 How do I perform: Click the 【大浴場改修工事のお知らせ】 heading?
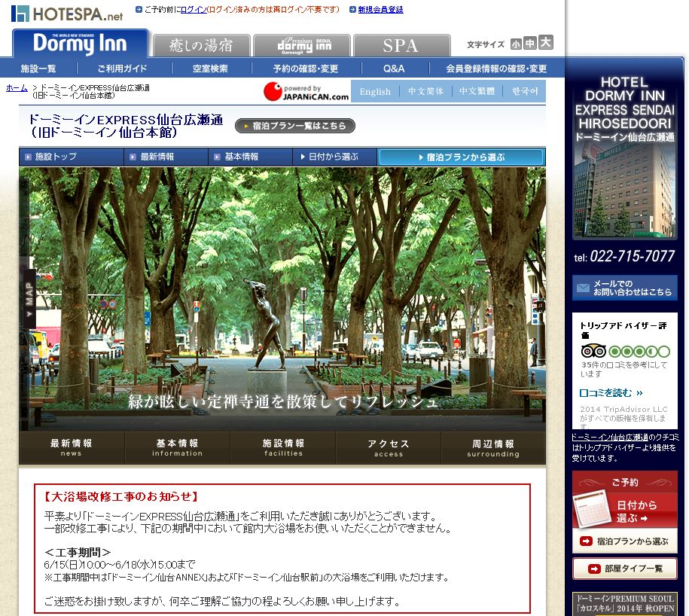121,496
